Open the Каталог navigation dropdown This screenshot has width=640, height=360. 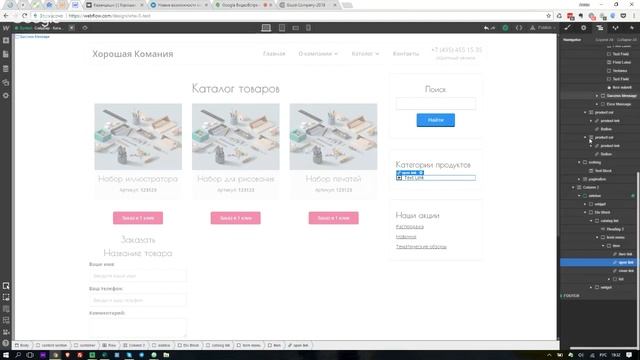pyautogui.click(x=365, y=54)
